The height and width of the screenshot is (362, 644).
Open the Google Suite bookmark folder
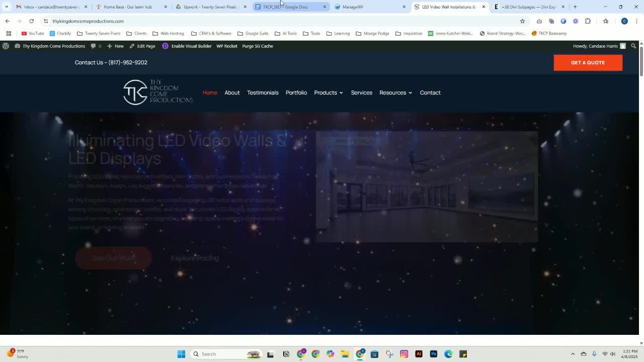[x=253, y=33]
